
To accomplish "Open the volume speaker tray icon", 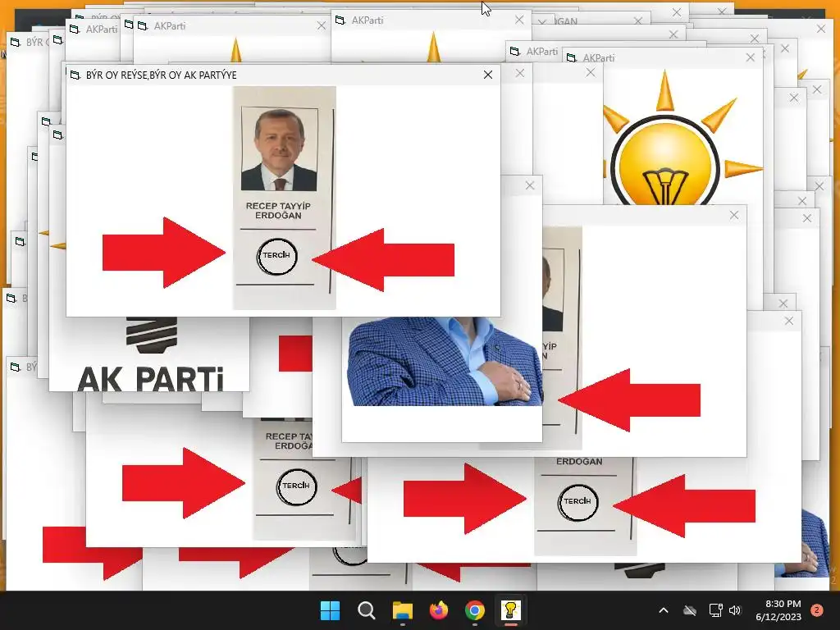I will point(735,610).
